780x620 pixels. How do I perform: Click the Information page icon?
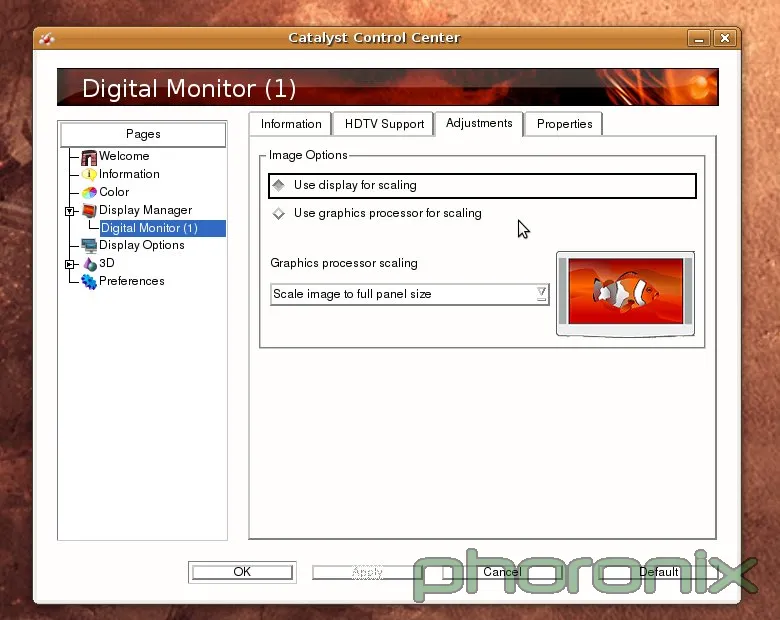[89, 174]
